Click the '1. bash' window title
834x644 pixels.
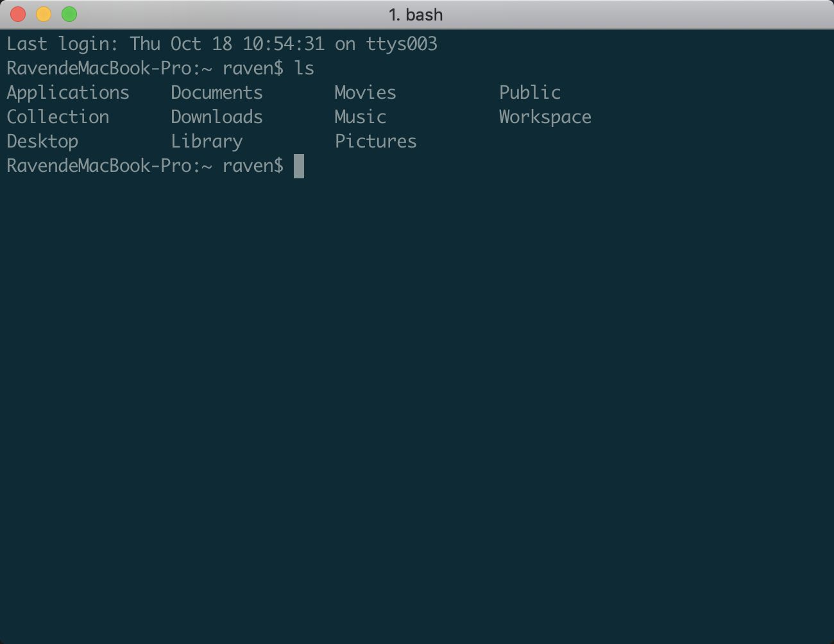pos(416,15)
